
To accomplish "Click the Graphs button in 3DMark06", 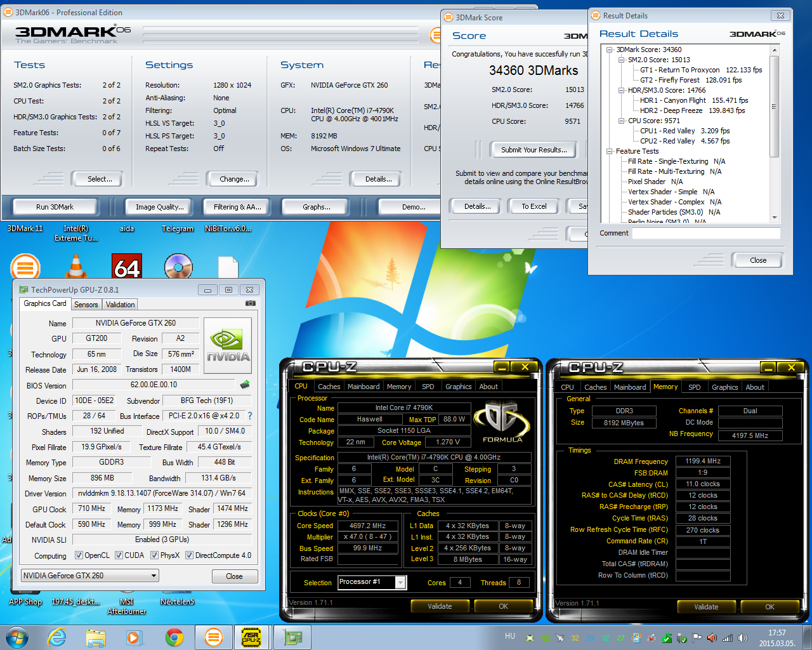I will click(317, 207).
